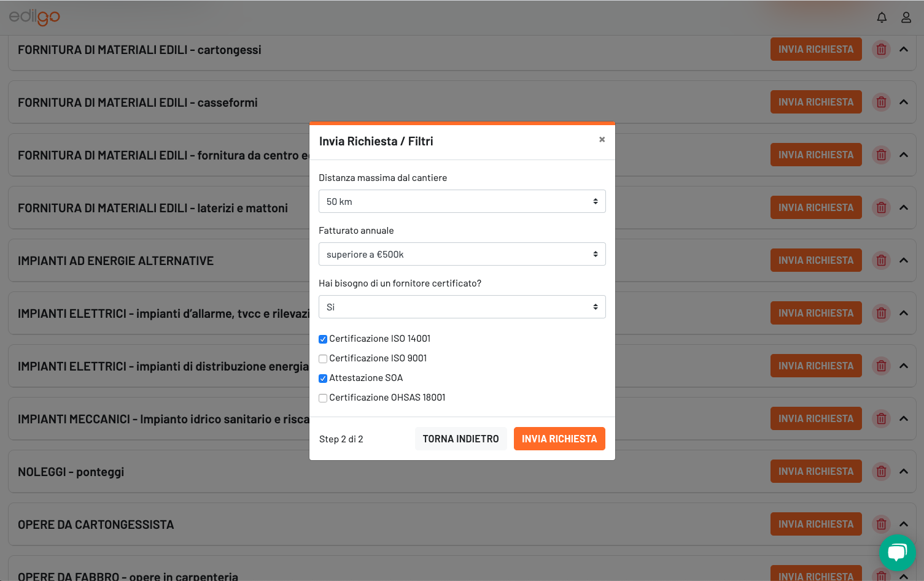Screen dimensions: 924x581
Task: Open the notifications bell icon
Action: click(882, 18)
